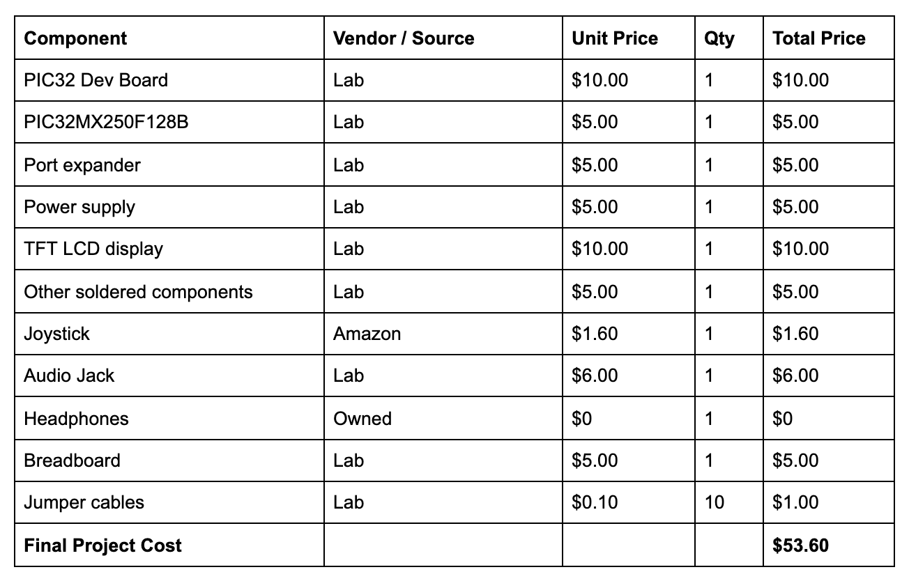909x588 pixels.
Task: Select the "Breadboard" component cell
Action: point(72,461)
